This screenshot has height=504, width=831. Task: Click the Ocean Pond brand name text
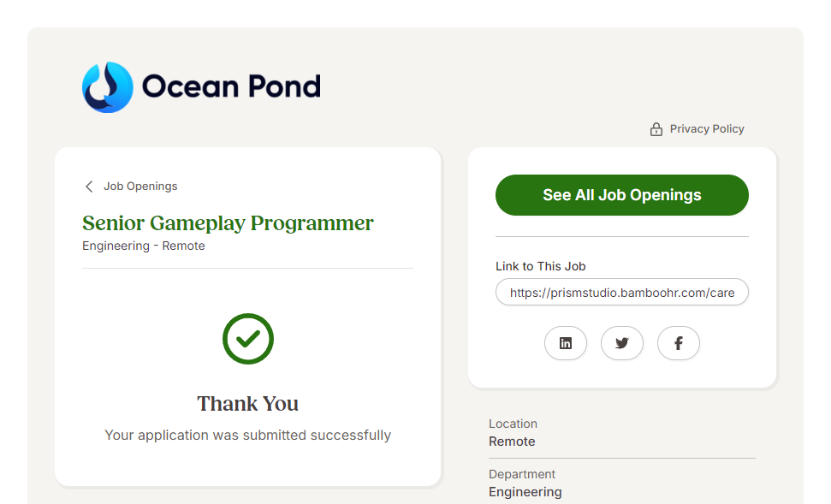tap(231, 86)
